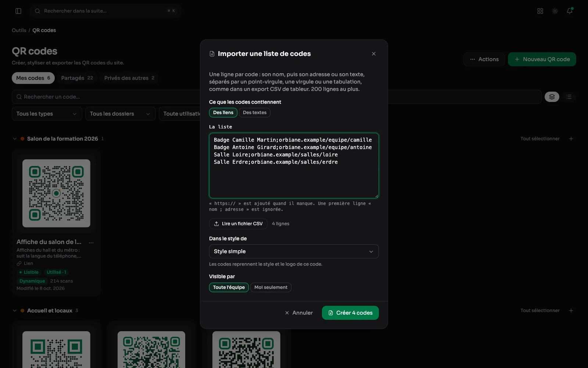The image size is (588, 368).
Task: Click 'Nouveau QR code' button
Action: (x=542, y=59)
